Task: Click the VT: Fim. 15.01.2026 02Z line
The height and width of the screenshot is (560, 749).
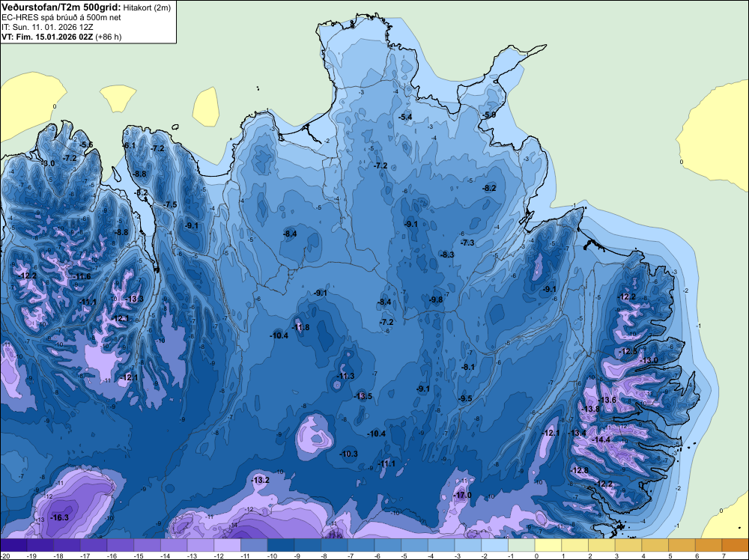Action: [61, 37]
